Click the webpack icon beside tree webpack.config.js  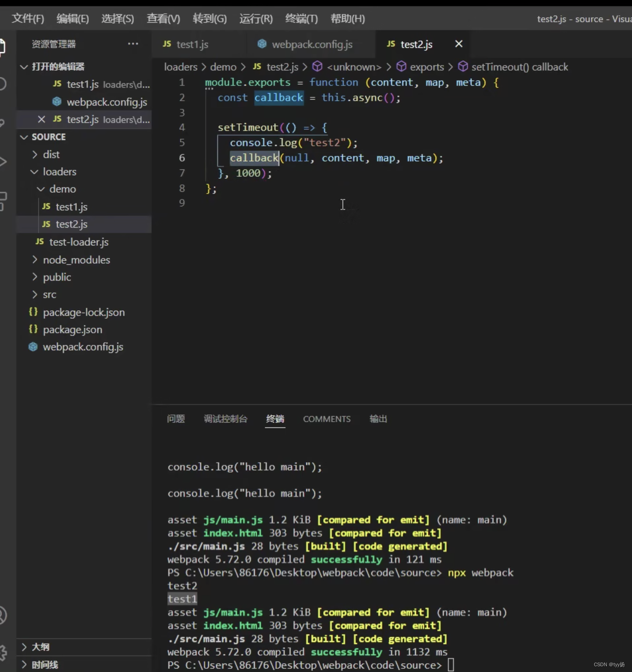(x=33, y=347)
